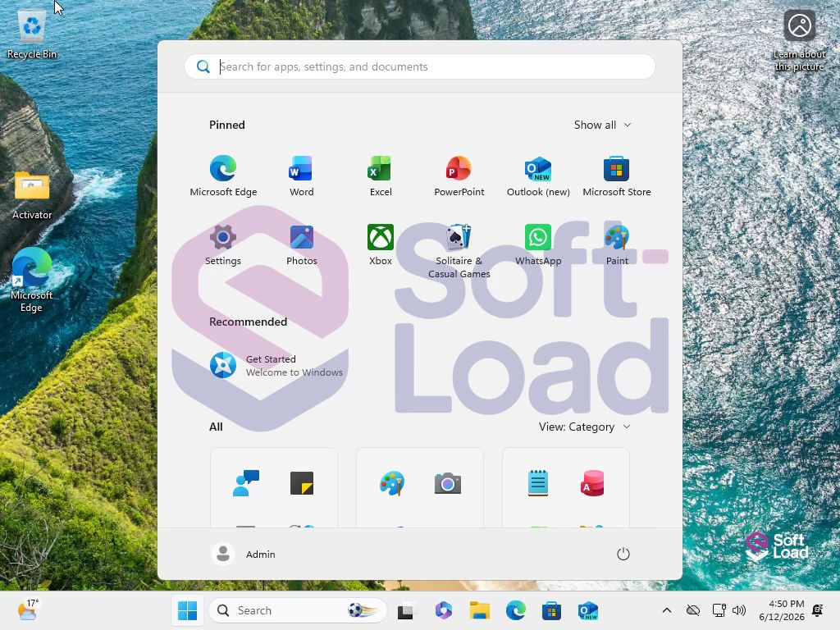
Task: Open View: Category dropdown
Action: (584, 427)
